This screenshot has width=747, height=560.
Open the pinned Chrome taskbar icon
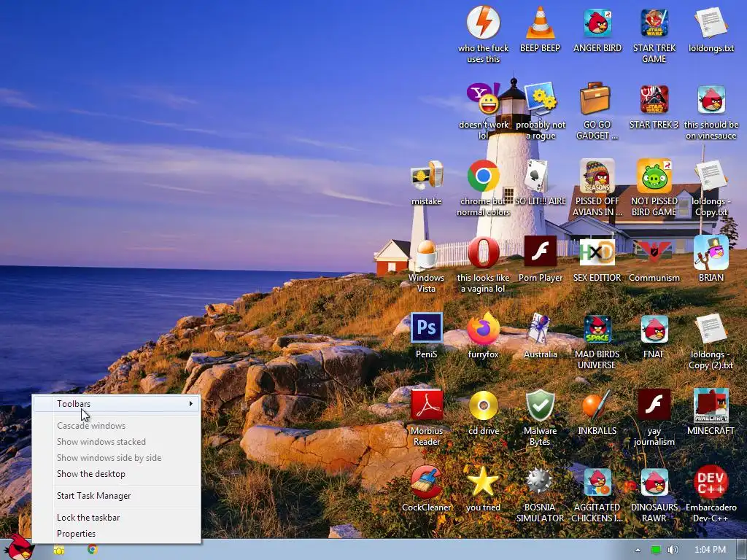pyautogui.click(x=93, y=550)
